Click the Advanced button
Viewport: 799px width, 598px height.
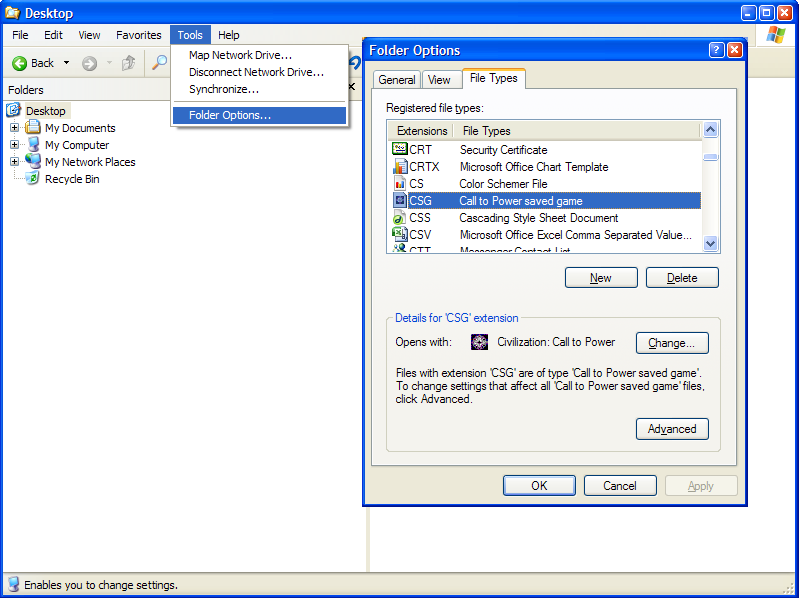point(672,429)
